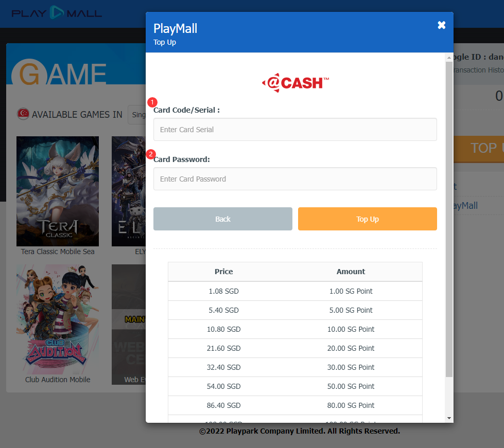
Task: Open Transaction History link in the background
Action: 479,70
